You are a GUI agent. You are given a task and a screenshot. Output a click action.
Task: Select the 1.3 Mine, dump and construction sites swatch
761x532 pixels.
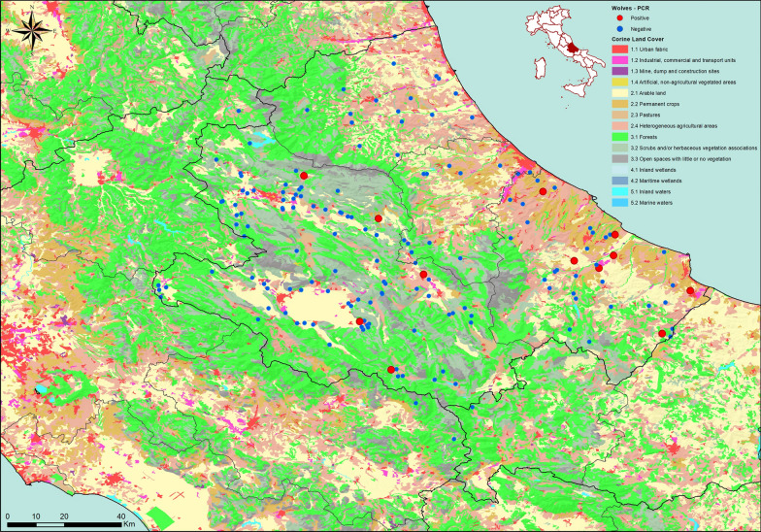click(x=619, y=72)
